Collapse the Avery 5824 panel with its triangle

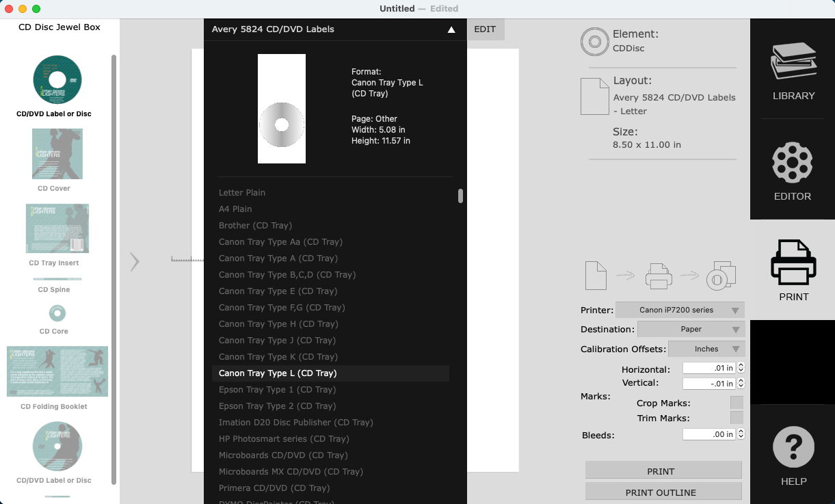tap(451, 29)
